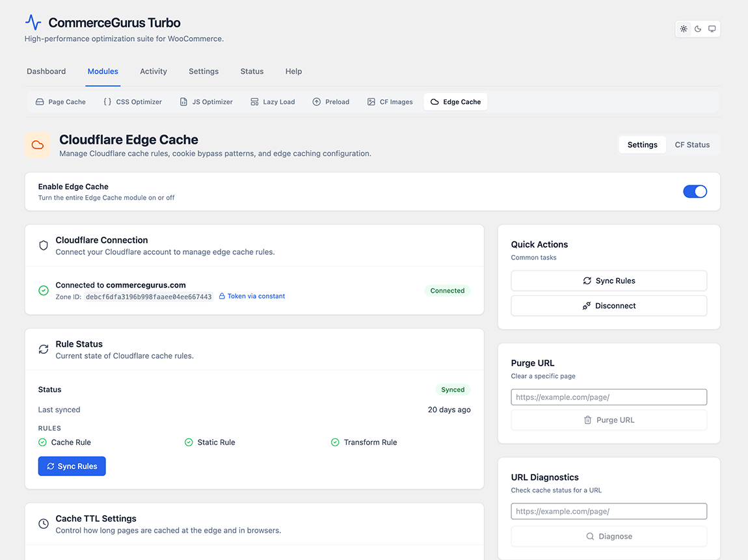
Task: Click the clock icon beside Cache TTL Settings
Action: click(44, 524)
